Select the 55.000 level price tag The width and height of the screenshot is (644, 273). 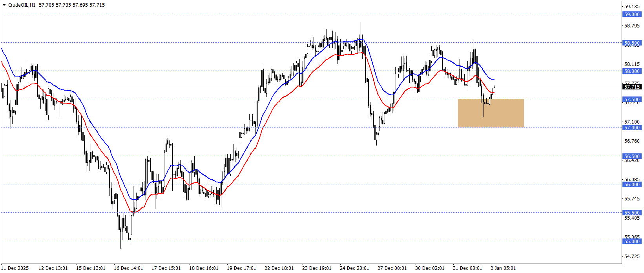(x=632, y=242)
